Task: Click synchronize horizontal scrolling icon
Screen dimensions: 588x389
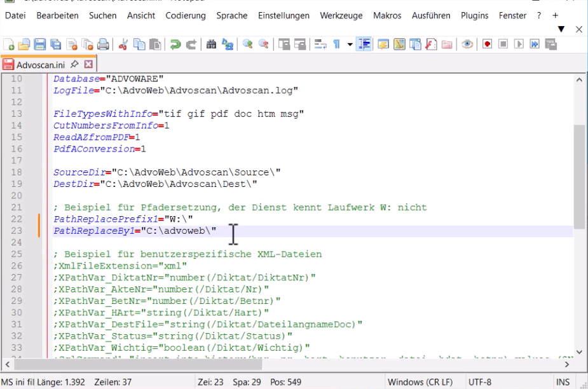Action: (299, 44)
